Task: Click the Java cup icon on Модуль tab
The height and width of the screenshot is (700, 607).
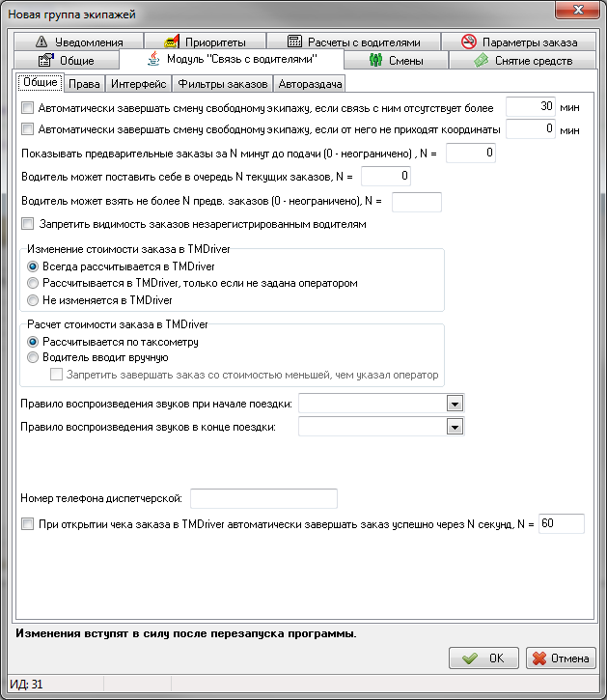Action: click(x=153, y=59)
